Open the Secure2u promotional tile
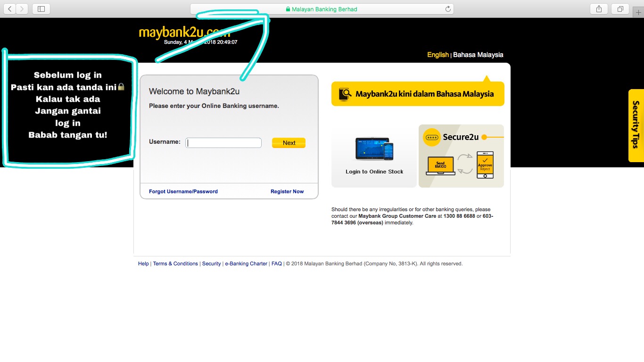The height and width of the screenshot is (362, 644). tap(461, 156)
